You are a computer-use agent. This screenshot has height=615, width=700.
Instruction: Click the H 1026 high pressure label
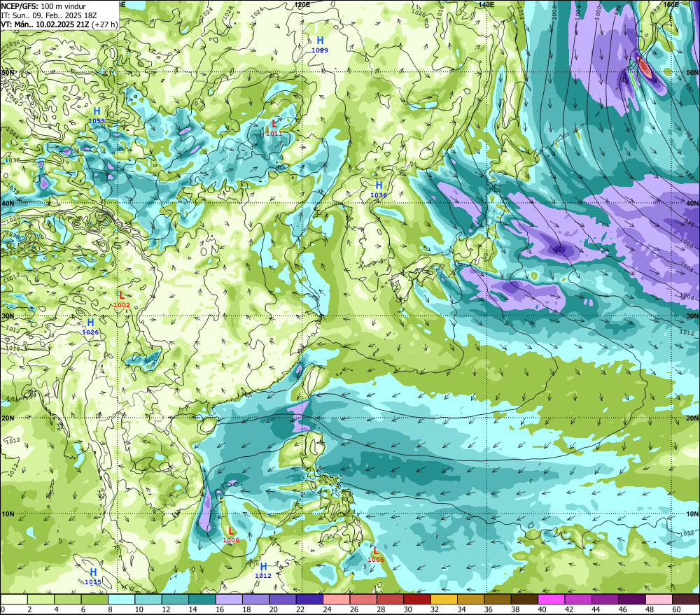(x=90, y=327)
